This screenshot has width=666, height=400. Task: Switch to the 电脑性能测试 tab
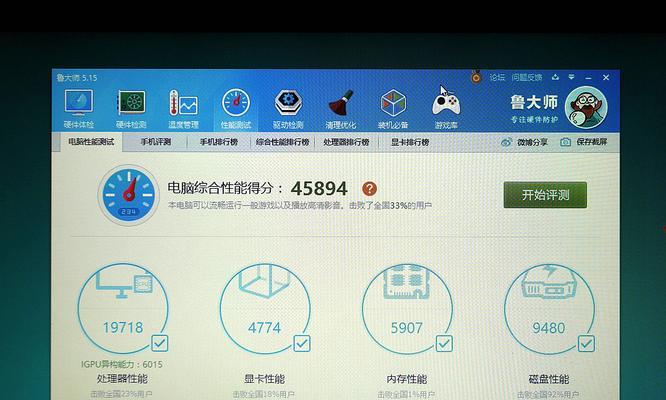[91, 142]
